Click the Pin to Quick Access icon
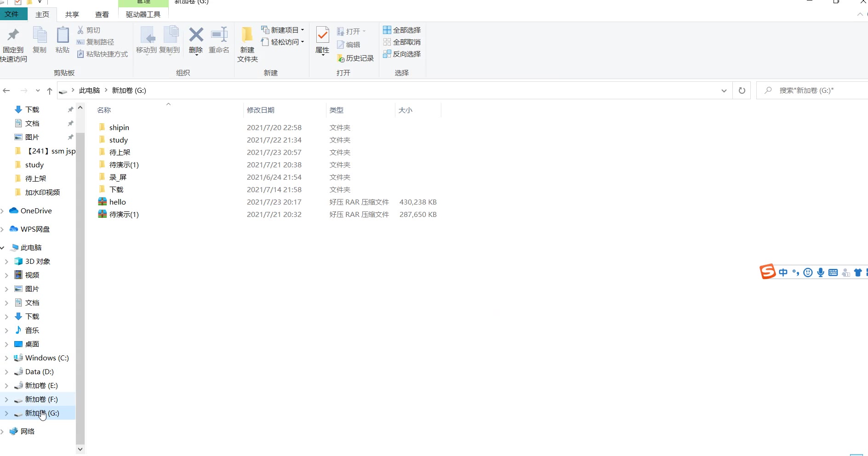 (x=13, y=35)
